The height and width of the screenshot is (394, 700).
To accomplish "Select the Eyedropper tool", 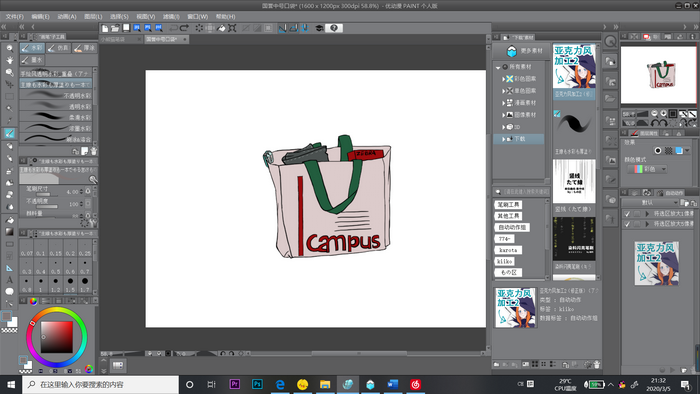I will 9,120.
